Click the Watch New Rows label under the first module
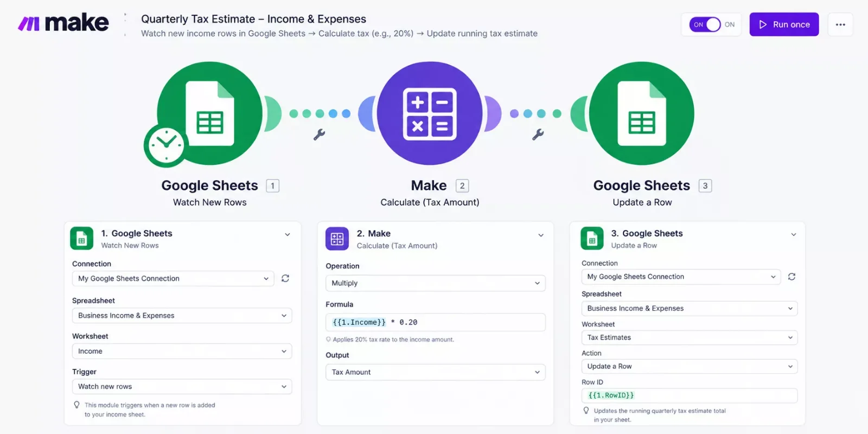The width and height of the screenshot is (868, 434). point(210,202)
